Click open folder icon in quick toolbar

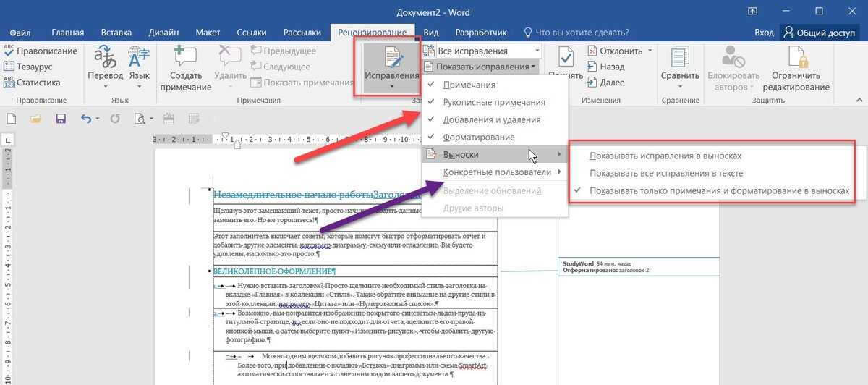click(x=35, y=119)
